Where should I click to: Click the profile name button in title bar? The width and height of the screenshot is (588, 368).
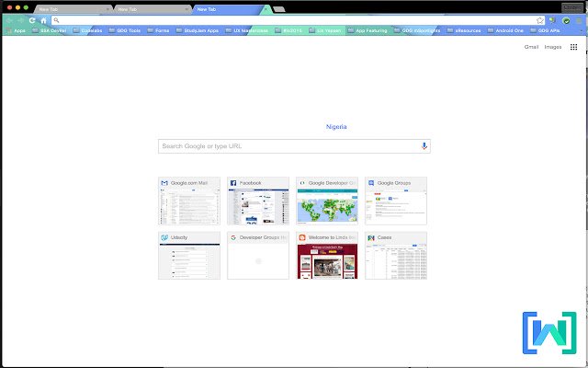tap(572, 7)
